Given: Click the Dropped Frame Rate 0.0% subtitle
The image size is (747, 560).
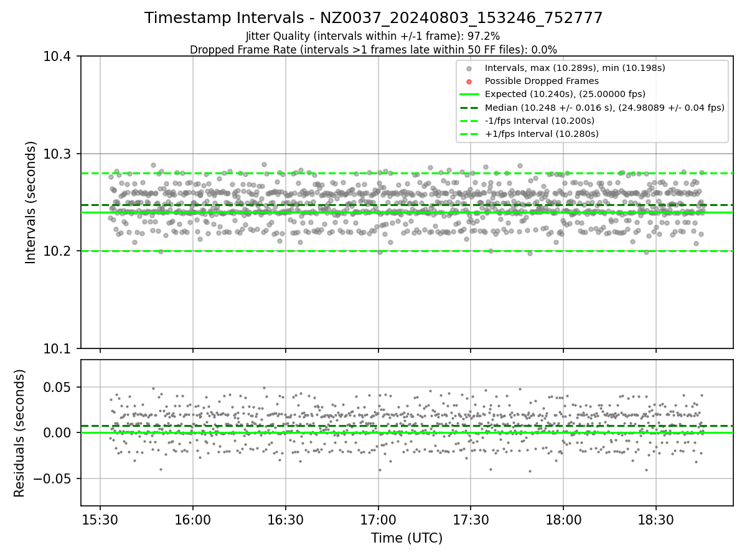Looking at the screenshot, I should tap(374, 50).
